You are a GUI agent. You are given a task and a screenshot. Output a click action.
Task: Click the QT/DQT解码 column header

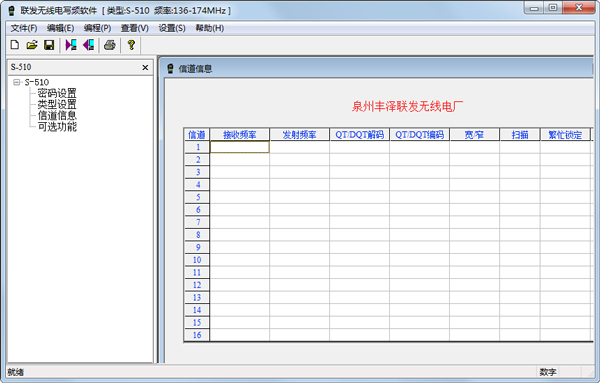pyautogui.click(x=360, y=135)
